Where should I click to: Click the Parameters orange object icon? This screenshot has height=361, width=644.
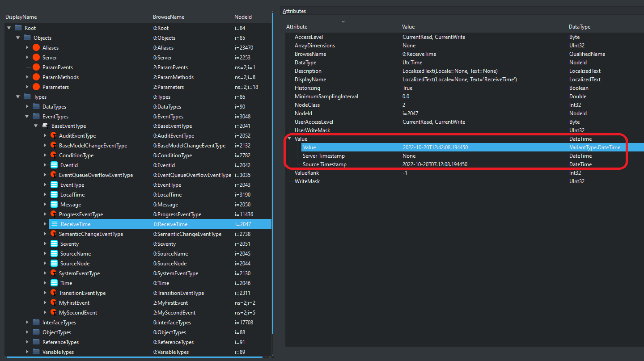point(36,87)
